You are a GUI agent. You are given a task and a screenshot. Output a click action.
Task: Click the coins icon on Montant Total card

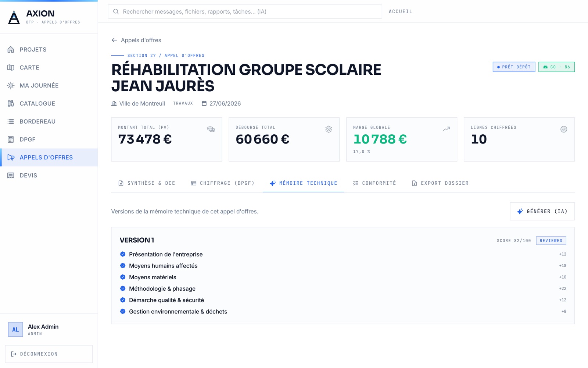click(x=211, y=129)
